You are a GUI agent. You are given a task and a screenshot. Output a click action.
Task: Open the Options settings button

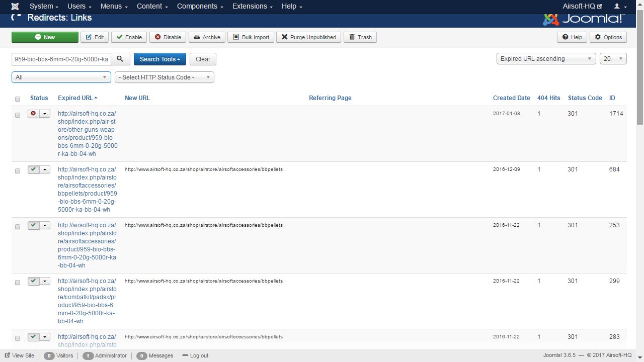pyautogui.click(x=608, y=37)
